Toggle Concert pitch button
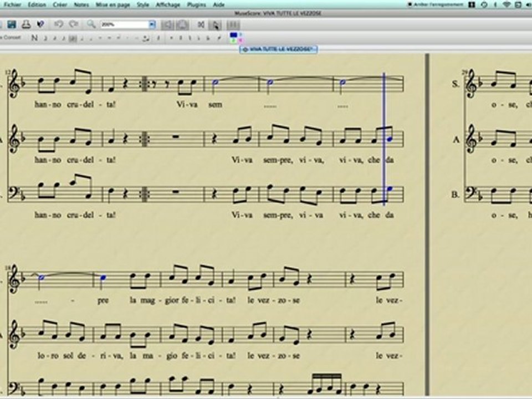This screenshot has width=532, height=399. [x=11, y=37]
